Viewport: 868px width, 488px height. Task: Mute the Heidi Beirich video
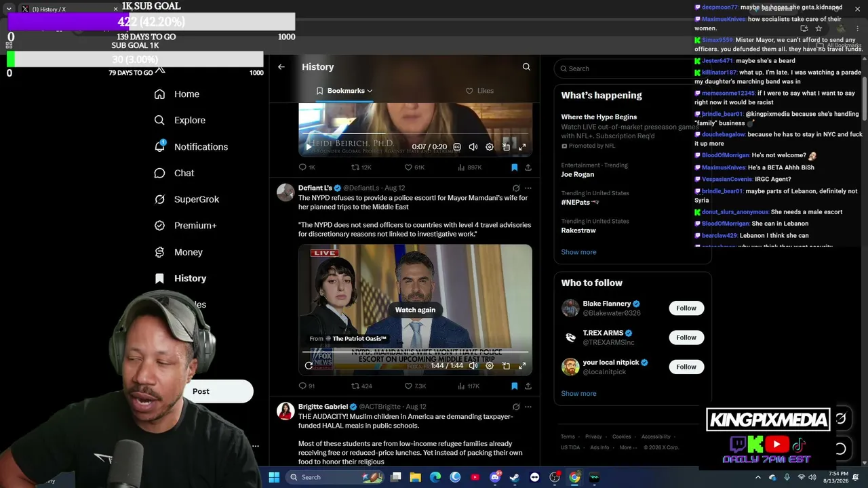point(473,146)
